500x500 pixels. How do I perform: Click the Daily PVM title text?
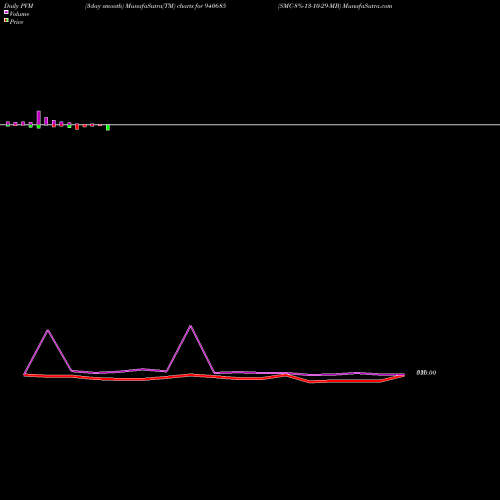(19, 6)
